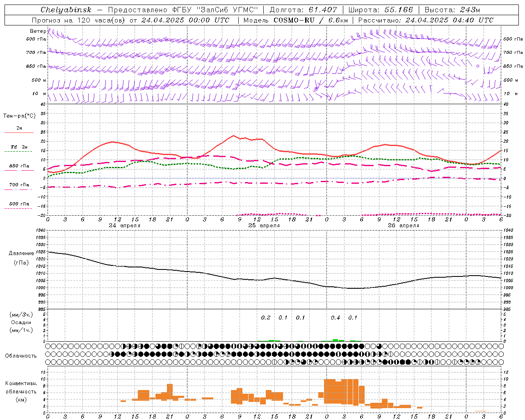
Task: Click the pink long-dash legend line under '850 гПа'
Action: (18, 171)
